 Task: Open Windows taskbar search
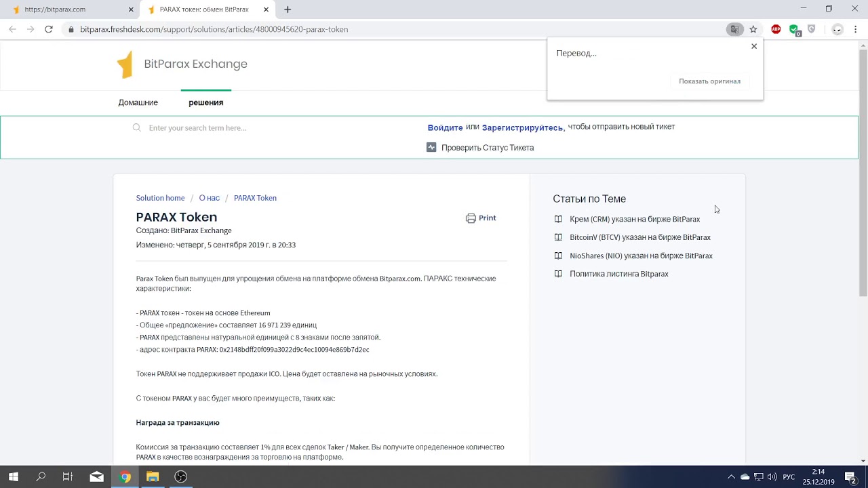pyautogui.click(x=41, y=476)
